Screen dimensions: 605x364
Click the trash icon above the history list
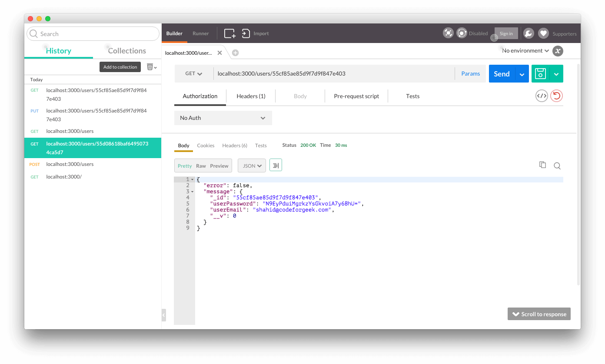[x=150, y=66]
